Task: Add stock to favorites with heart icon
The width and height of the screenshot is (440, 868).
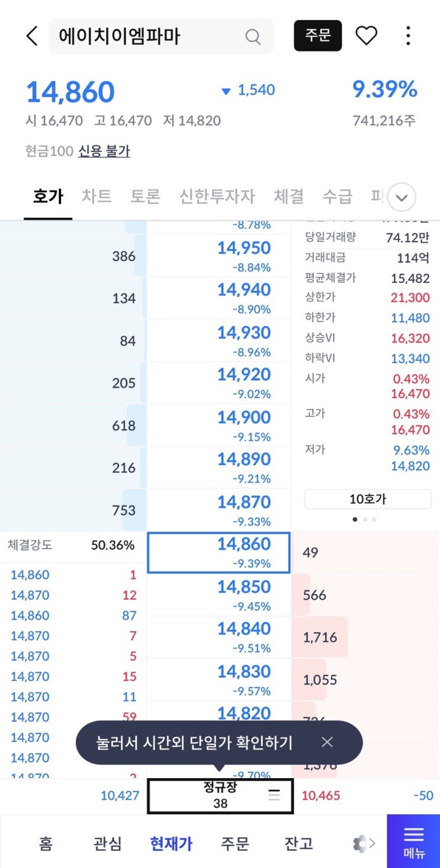Action: pos(366,36)
